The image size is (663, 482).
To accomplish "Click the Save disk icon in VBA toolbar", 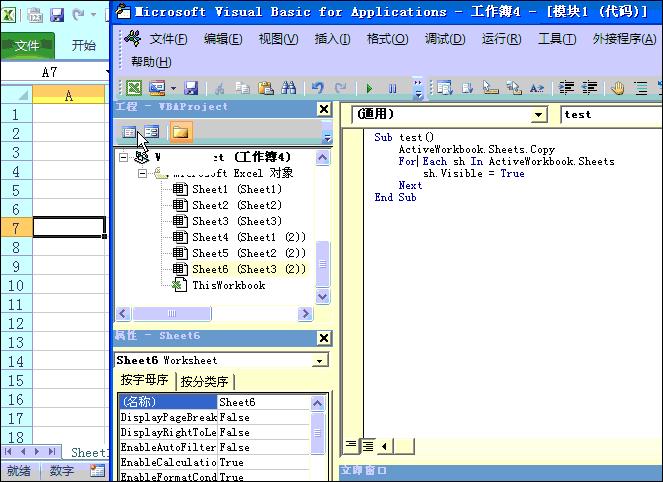I will tap(191, 88).
